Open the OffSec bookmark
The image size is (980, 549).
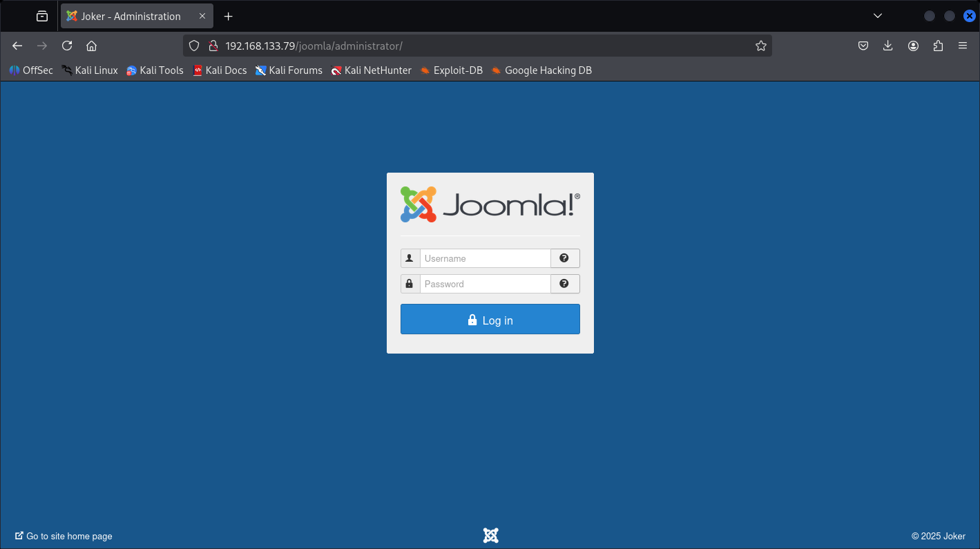(x=31, y=70)
